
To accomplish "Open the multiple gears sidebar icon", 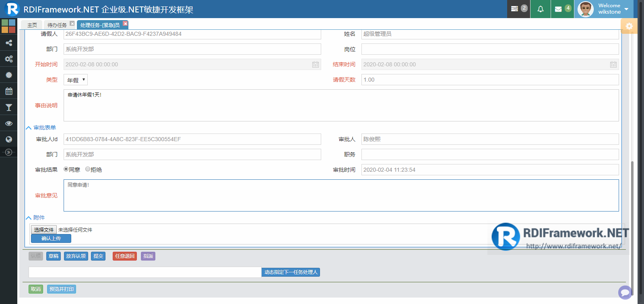I will tap(8, 59).
